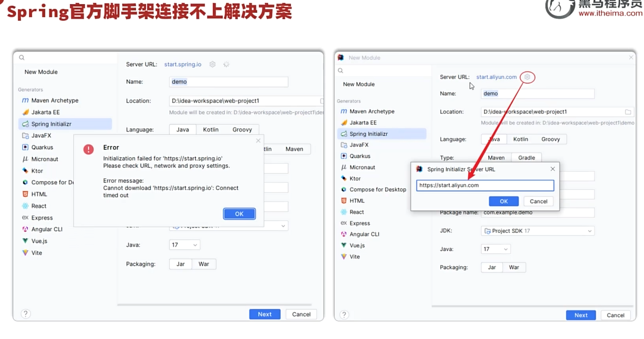This screenshot has height=339, width=644.
Task: Click Cancel in left New Module dialog
Action: pos(301,315)
